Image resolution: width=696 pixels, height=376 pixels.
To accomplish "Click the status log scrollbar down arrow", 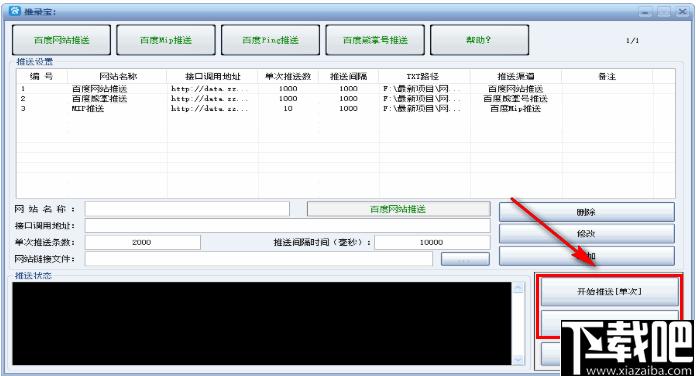I will coord(518,359).
